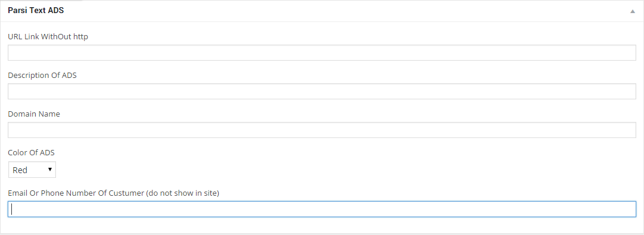The width and height of the screenshot is (644, 235).
Task: Click into the Description Of ADS textbox
Action: [x=322, y=92]
